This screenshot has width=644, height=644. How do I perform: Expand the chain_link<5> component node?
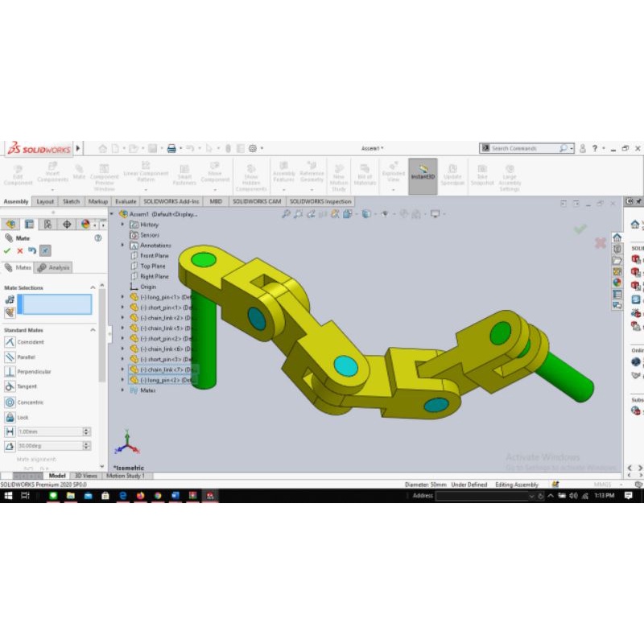[122, 328]
